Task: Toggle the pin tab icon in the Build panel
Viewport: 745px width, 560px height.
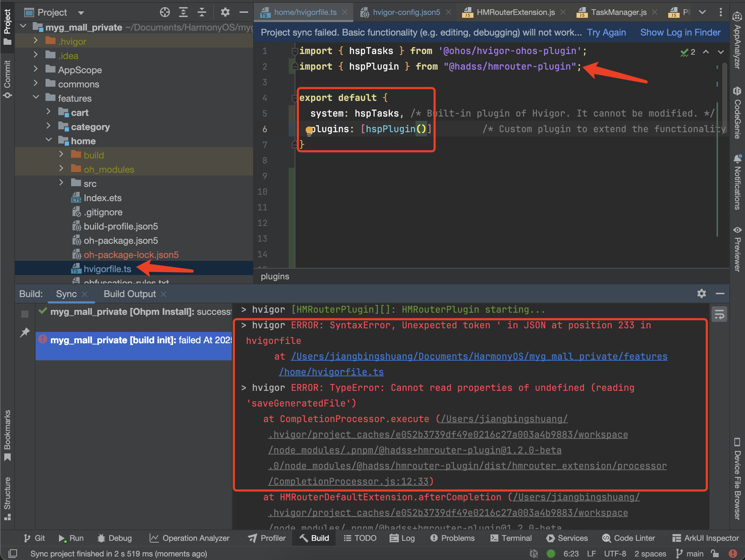Action: 25,333
